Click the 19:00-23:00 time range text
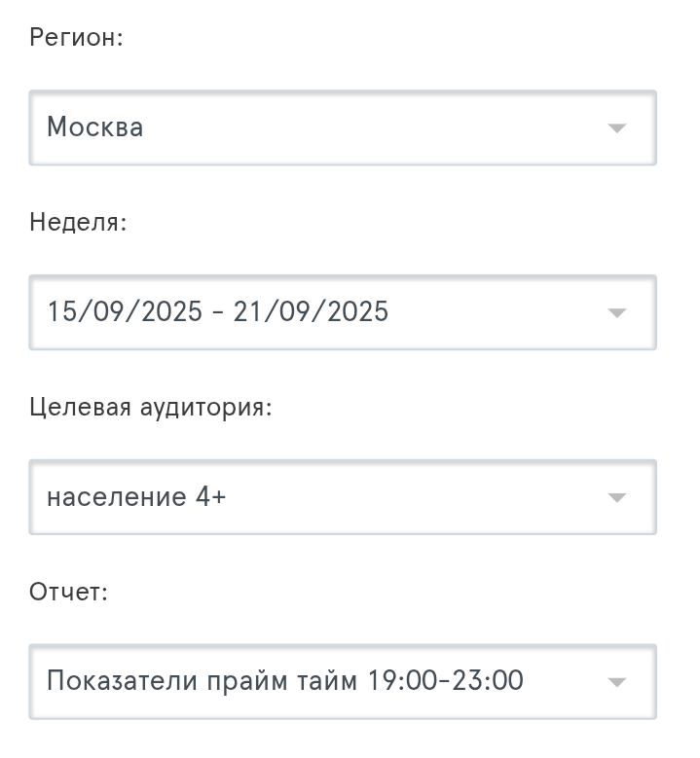700x758 pixels. point(445,681)
